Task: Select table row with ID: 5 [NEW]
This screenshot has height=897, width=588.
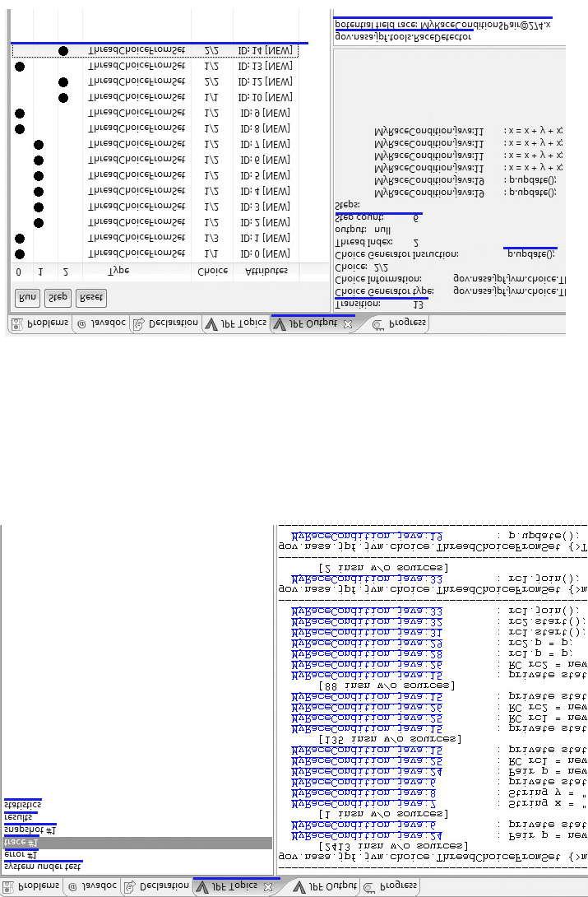Action: tap(155, 175)
